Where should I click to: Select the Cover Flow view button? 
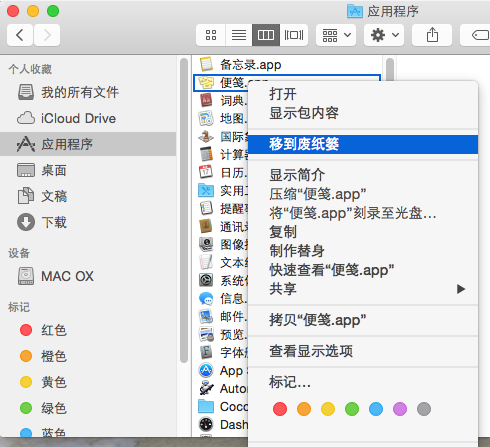click(294, 35)
